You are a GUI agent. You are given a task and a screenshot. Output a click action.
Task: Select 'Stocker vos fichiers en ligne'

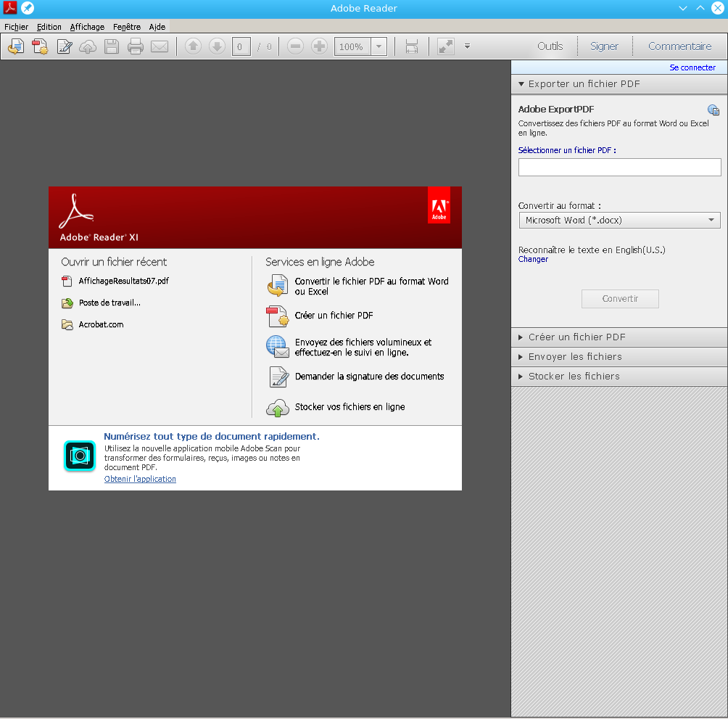349,407
